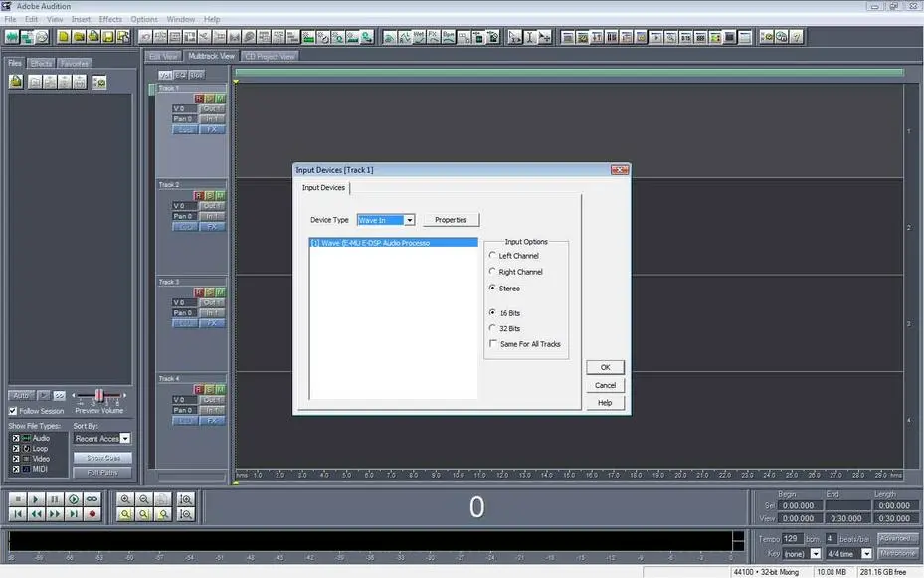Uncheck the Follow Session checkbox
Screen dimensions: 924x578
[12, 411]
